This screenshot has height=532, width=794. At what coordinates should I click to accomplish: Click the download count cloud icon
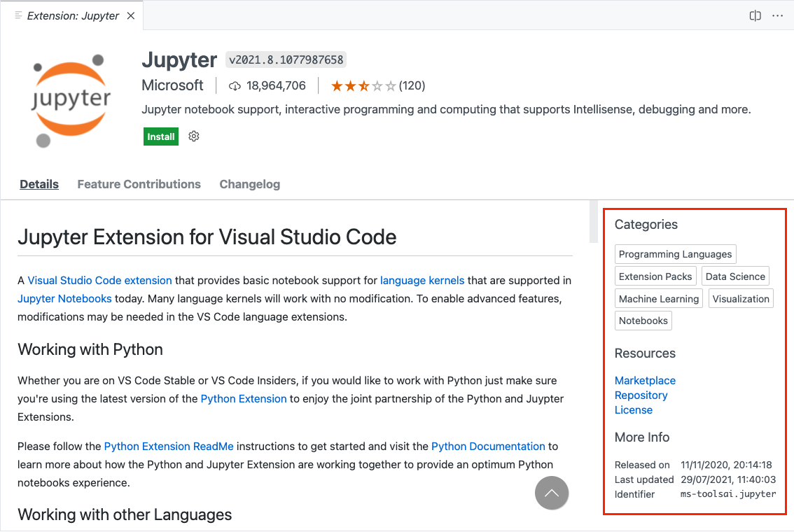tap(235, 86)
